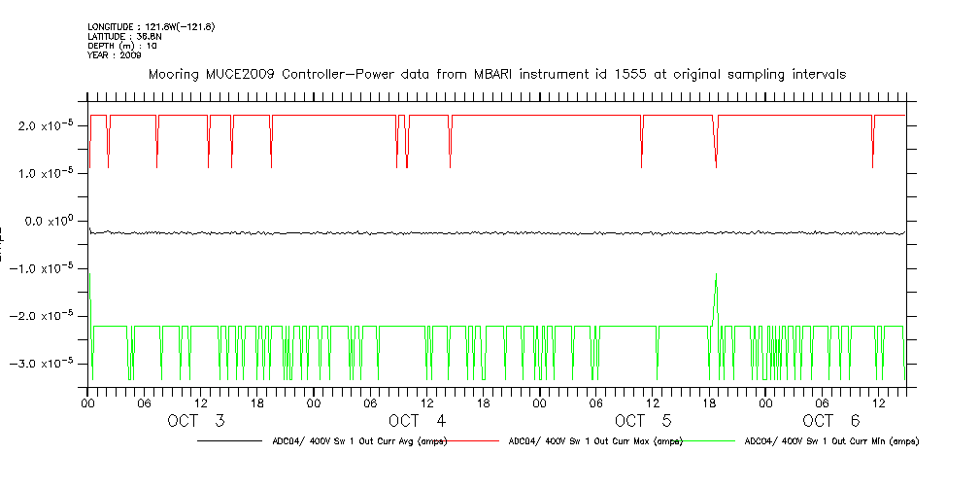Screen dimensions: 980x490
Task: Click the YEAR 2009 metadata text
Action: [115, 55]
